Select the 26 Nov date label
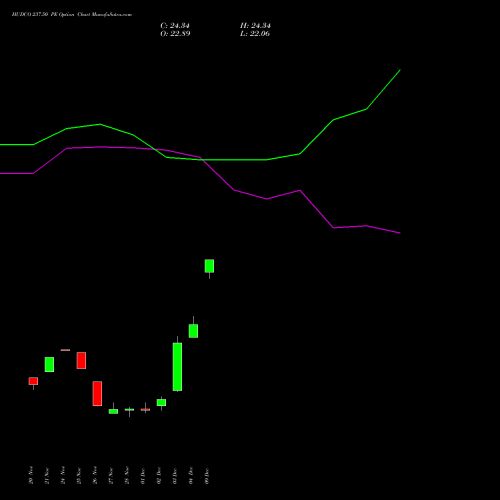Image resolution: width=500 pixels, height=500 pixels. [95, 475]
